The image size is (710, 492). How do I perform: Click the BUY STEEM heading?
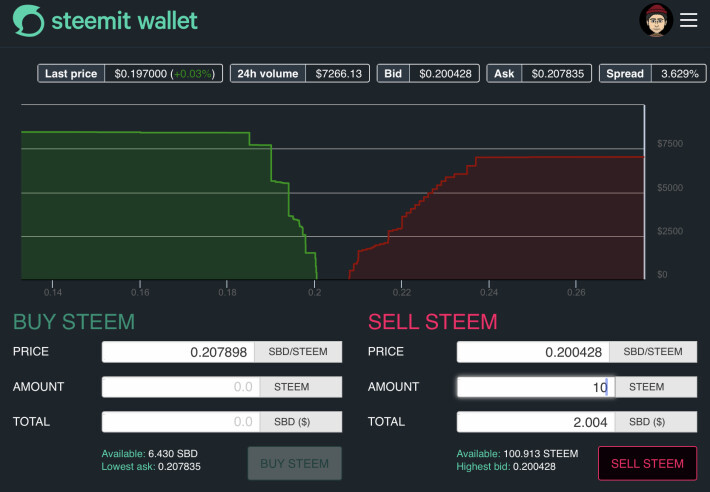[x=74, y=322]
